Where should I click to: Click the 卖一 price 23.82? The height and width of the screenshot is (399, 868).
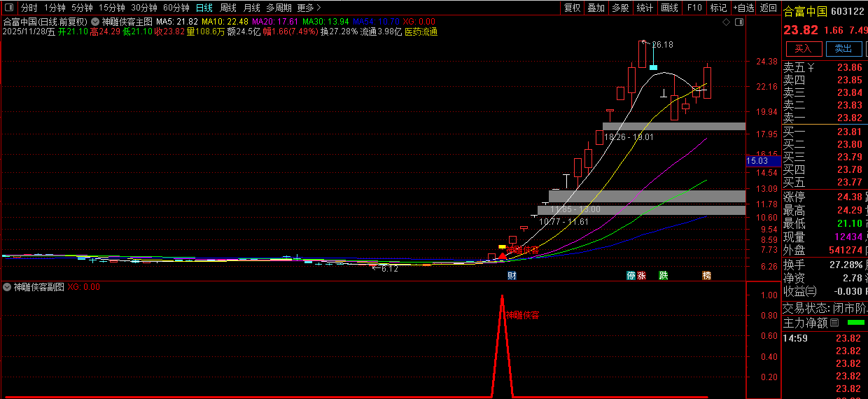tap(850, 118)
